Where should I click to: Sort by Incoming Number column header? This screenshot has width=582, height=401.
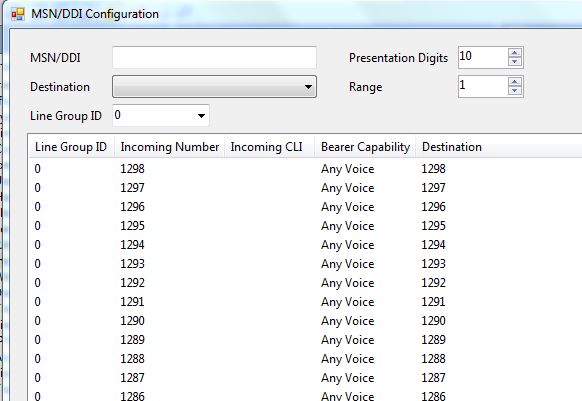169,147
